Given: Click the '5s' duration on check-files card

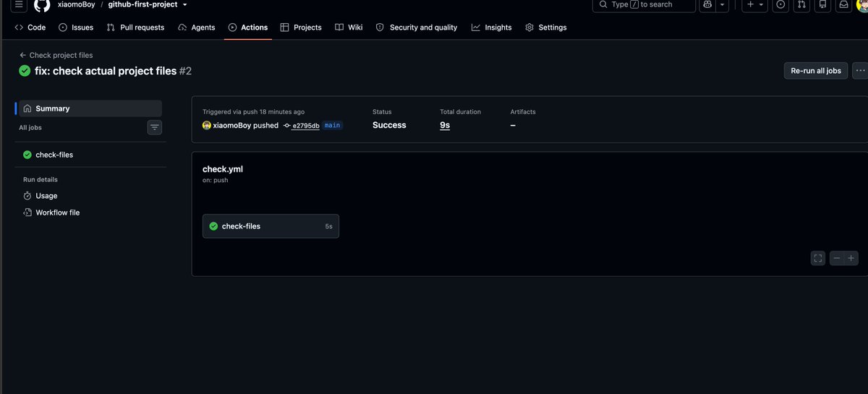Looking at the screenshot, I should point(328,226).
